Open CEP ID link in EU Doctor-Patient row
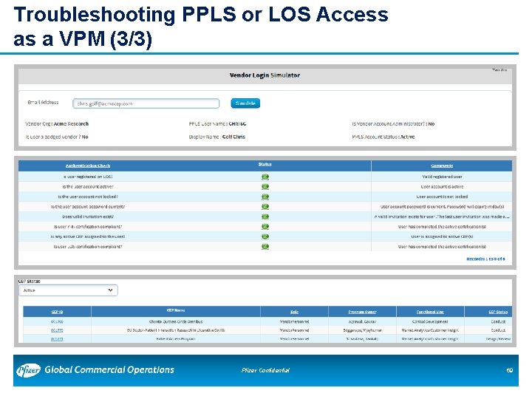532x399 pixels. point(57,330)
